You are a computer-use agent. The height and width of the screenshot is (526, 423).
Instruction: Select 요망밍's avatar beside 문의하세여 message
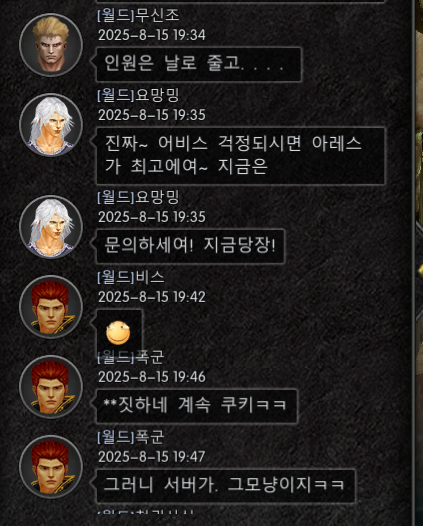click(x=51, y=227)
